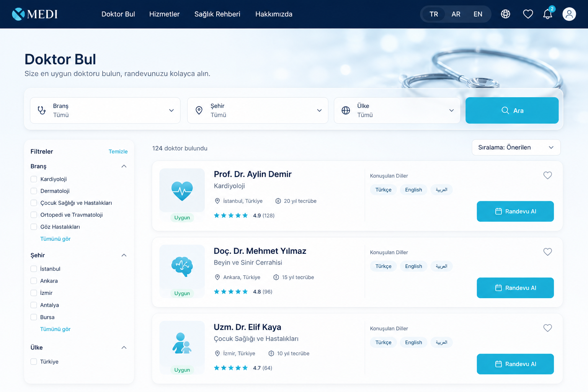Screen dimensions: 588x392
Task: Open Hizmetler menu item
Action: click(x=164, y=14)
